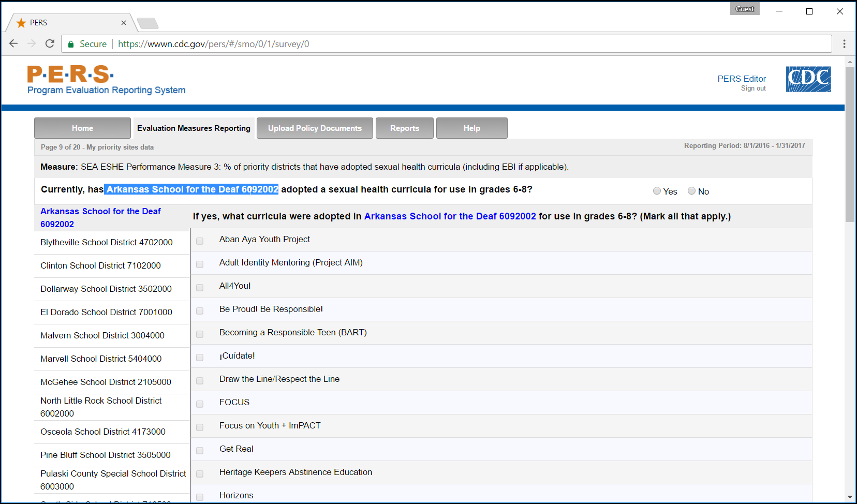Check the Aban Aya Youth Project box
The image size is (857, 504).
click(x=200, y=241)
